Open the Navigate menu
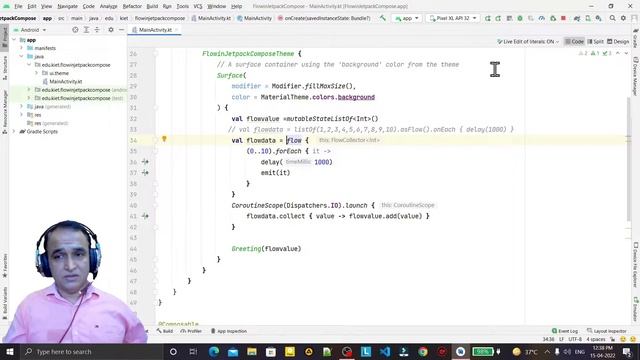The height and width of the screenshot is (360, 640). 67,6
